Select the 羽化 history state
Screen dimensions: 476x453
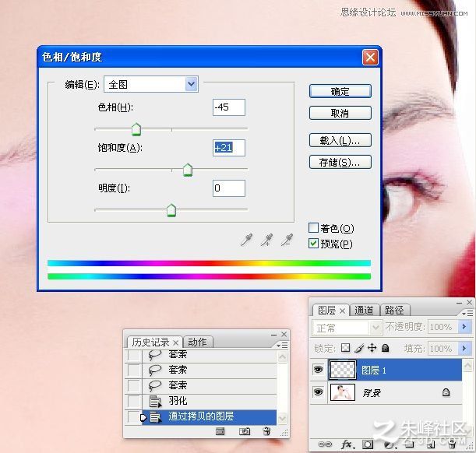(x=210, y=401)
